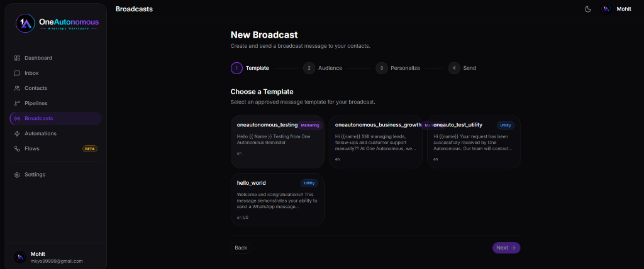Open the Settings page label
Viewport: 644px width, 269px height.
35,175
